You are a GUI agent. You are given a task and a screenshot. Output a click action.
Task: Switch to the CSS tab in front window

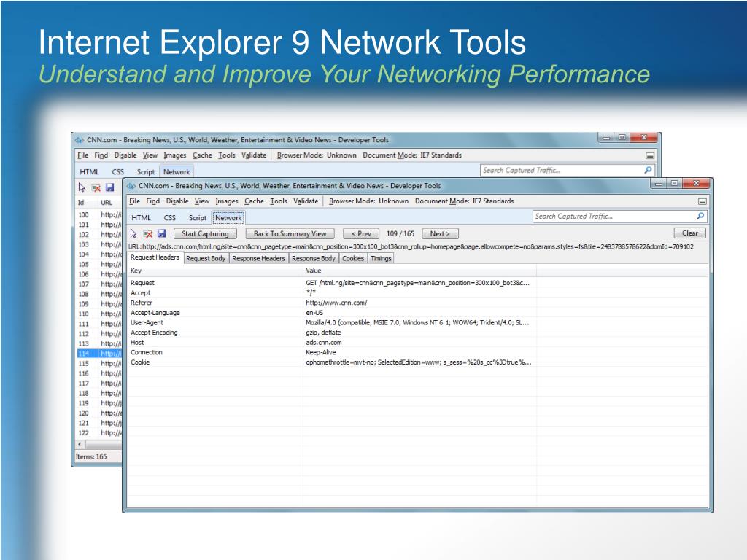coord(169,217)
